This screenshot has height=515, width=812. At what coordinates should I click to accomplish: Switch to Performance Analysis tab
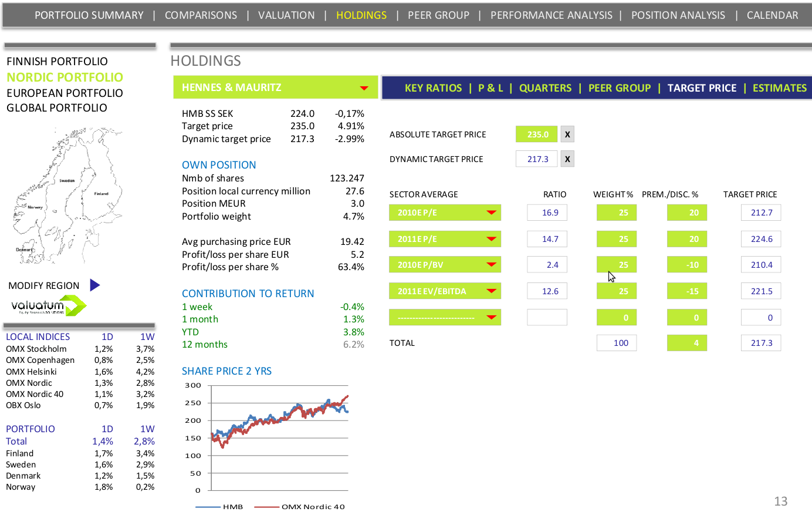pos(552,15)
